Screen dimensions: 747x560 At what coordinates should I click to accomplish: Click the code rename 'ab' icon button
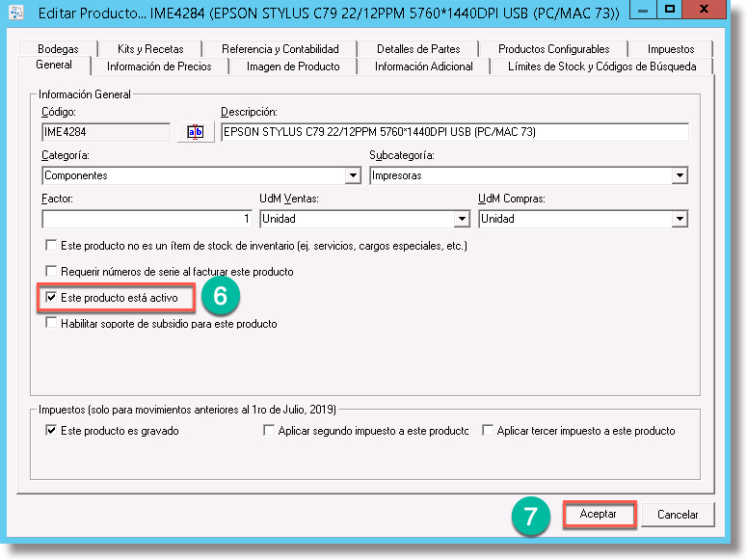196,132
